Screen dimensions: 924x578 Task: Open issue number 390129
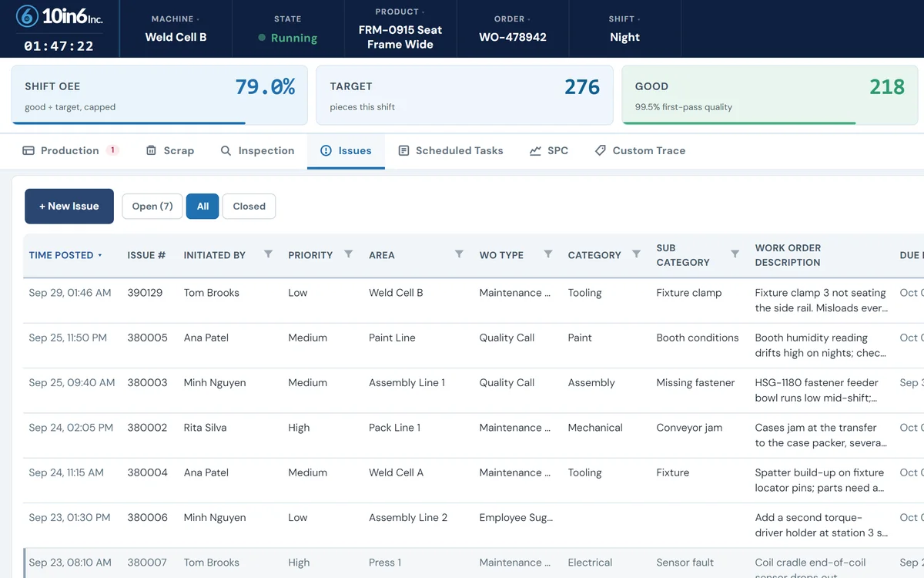tap(145, 293)
